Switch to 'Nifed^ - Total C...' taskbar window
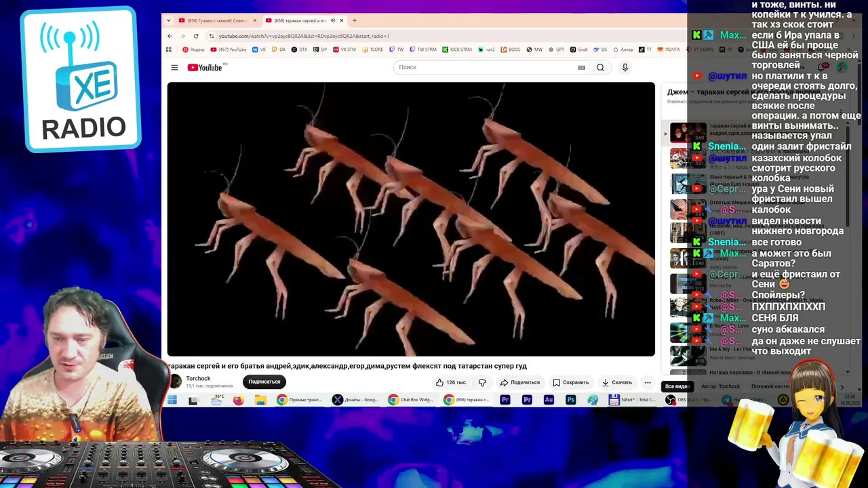 (633, 400)
